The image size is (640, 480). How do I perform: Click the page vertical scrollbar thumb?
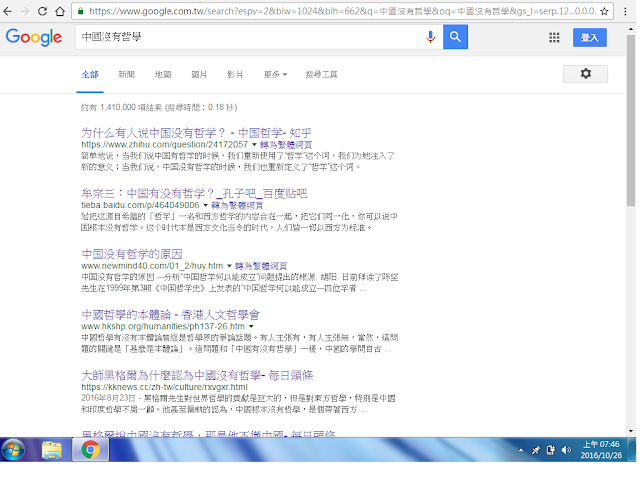(631, 121)
